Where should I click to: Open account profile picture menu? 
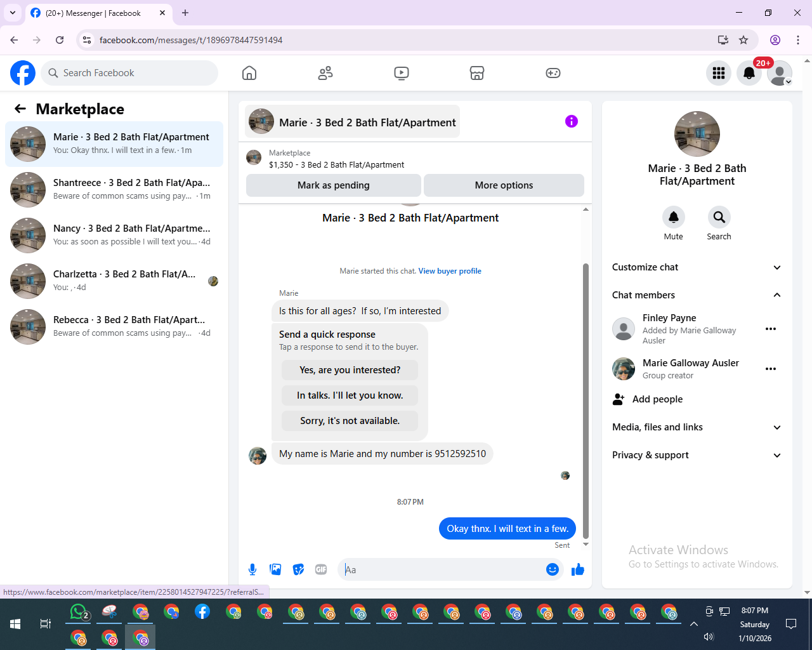point(780,73)
